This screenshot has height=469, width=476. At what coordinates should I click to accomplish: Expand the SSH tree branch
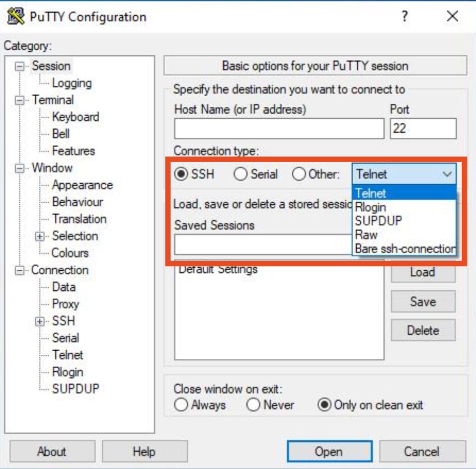tap(40, 321)
